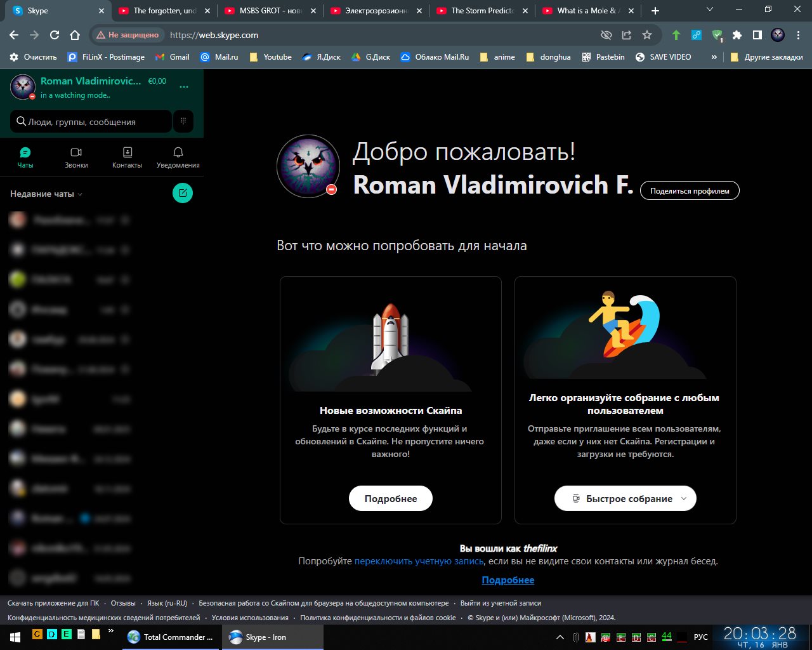Open the Windows Start menu
This screenshot has height=650, width=812.
pos(15,637)
